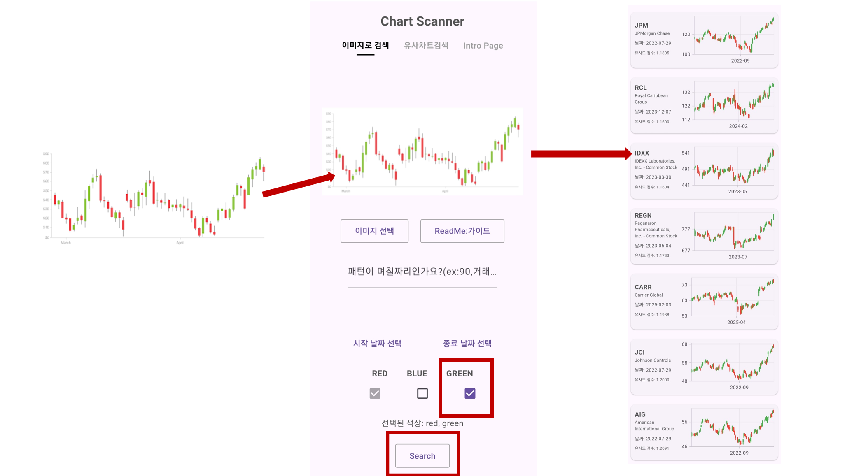Open the ReadMe:가이드 button

coord(462,231)
